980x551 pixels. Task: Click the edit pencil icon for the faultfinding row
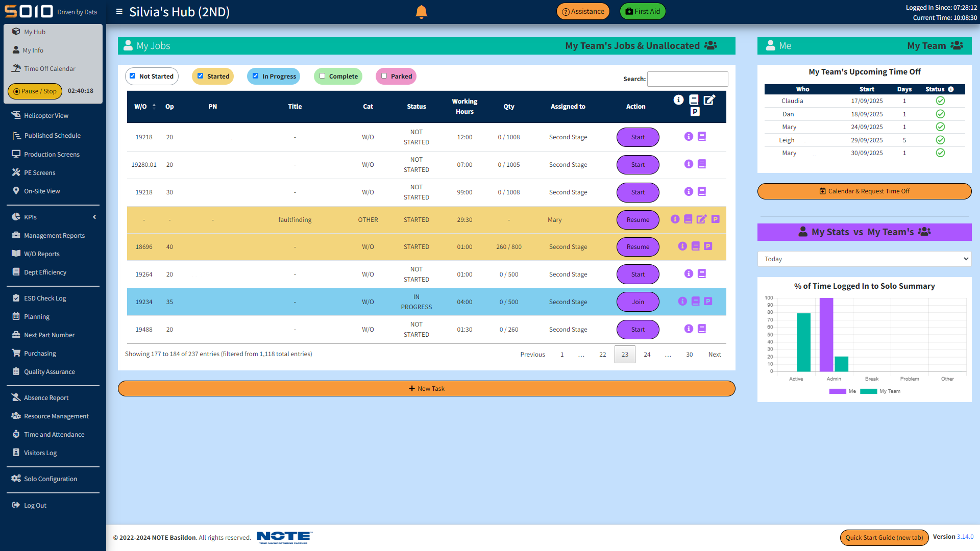pos(701,219)
